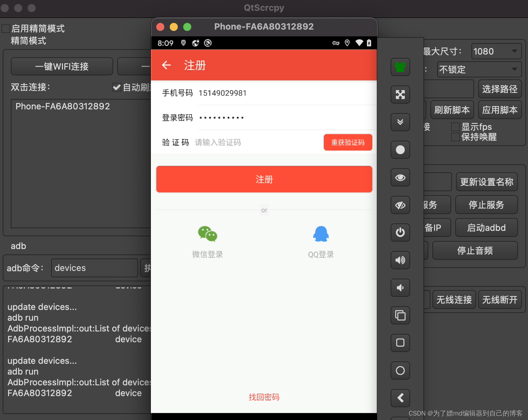Tap the WiFi status icon on phone
Screen dimensions: 528x420
tap(359, 43)
